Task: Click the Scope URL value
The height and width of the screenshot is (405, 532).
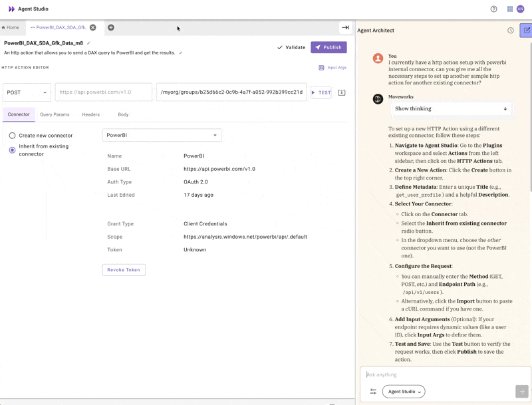Action: click(245, 237)
